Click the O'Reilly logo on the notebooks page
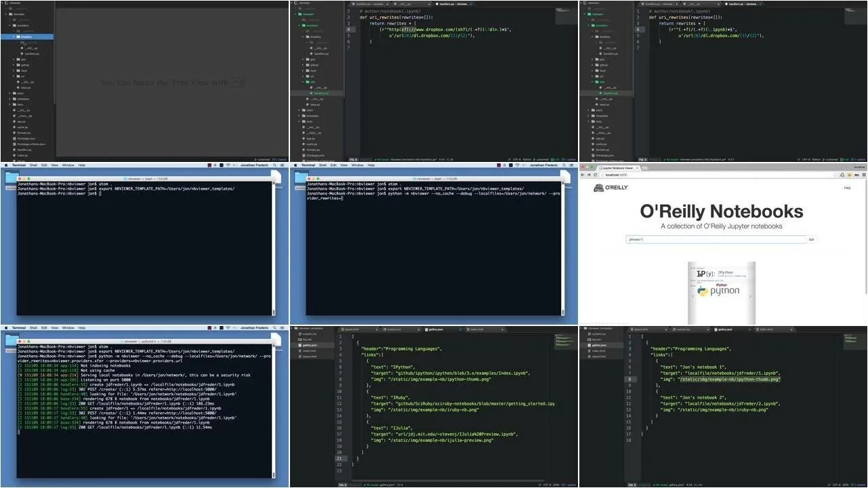 click(611, 188)
